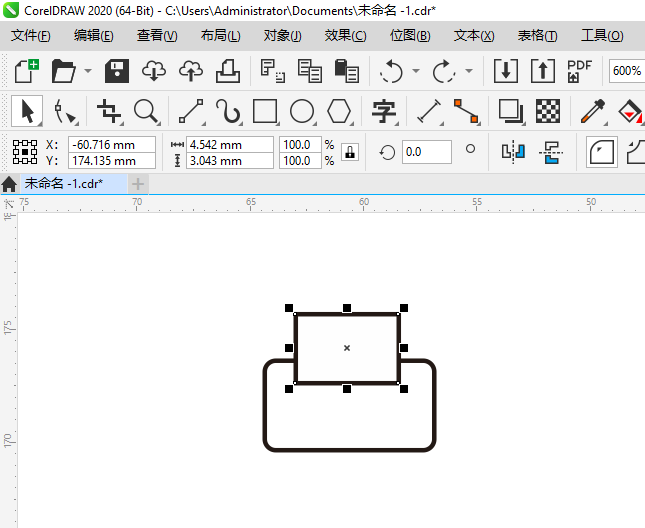Screen dimensions: 645x528
Task: Mirror the object vertically
Action: 551,152
